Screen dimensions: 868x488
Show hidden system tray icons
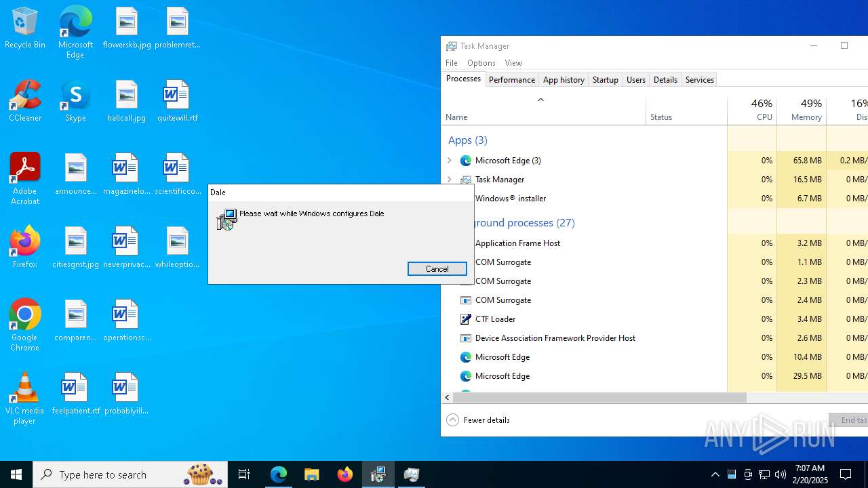click(715, 474)
